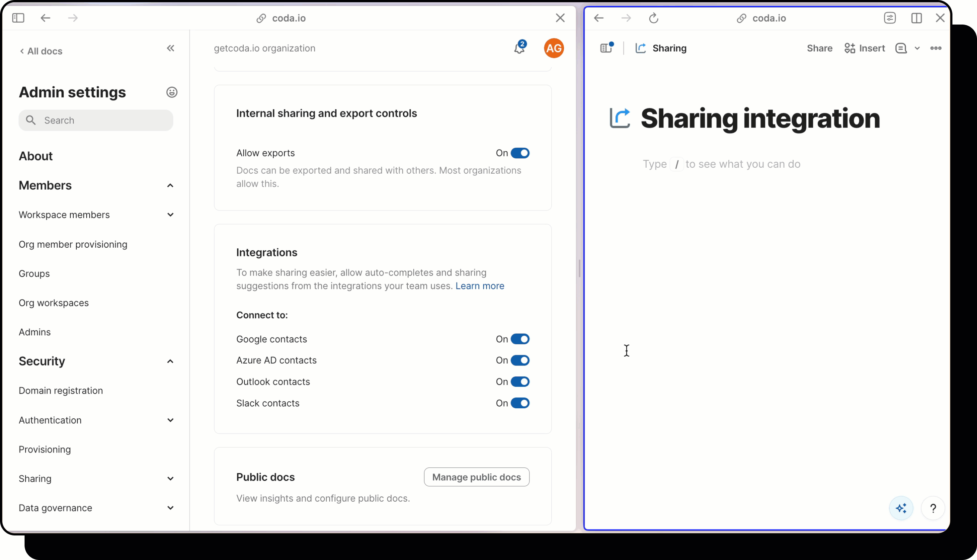
Task: Disable the Google contacts integration toggle
Action: tap(520, 339)
